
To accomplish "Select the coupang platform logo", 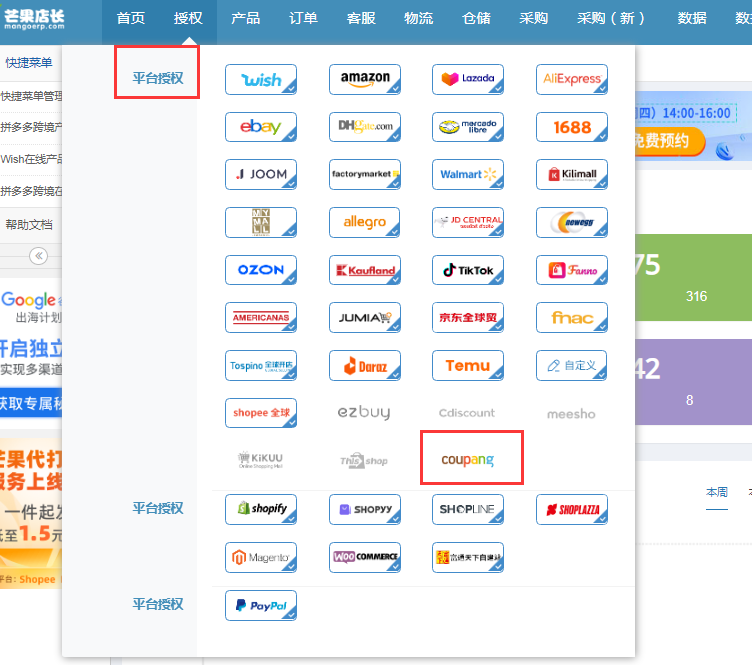I will click(468, 459).
